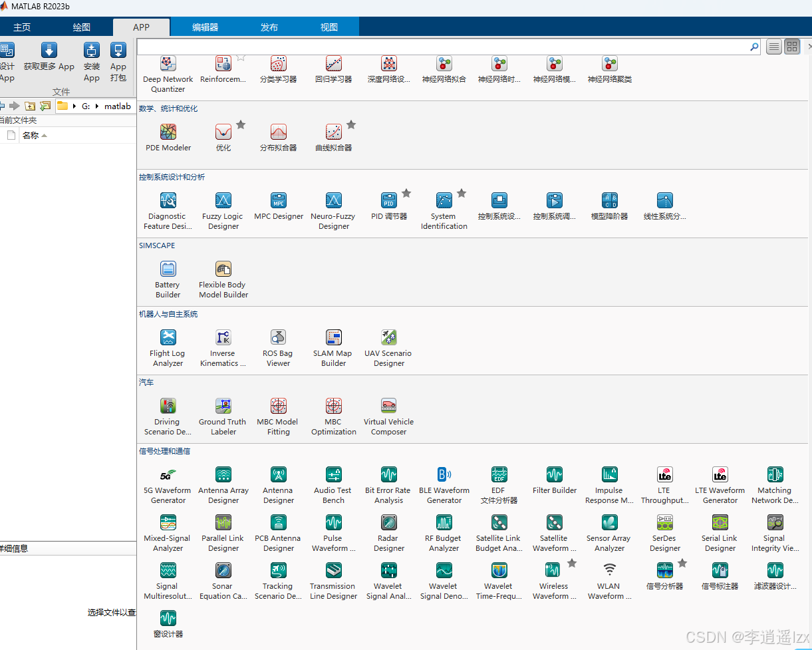812x650 pixels.
Task: Open the Ground Truth Labeler app
Action: [223, 416]
